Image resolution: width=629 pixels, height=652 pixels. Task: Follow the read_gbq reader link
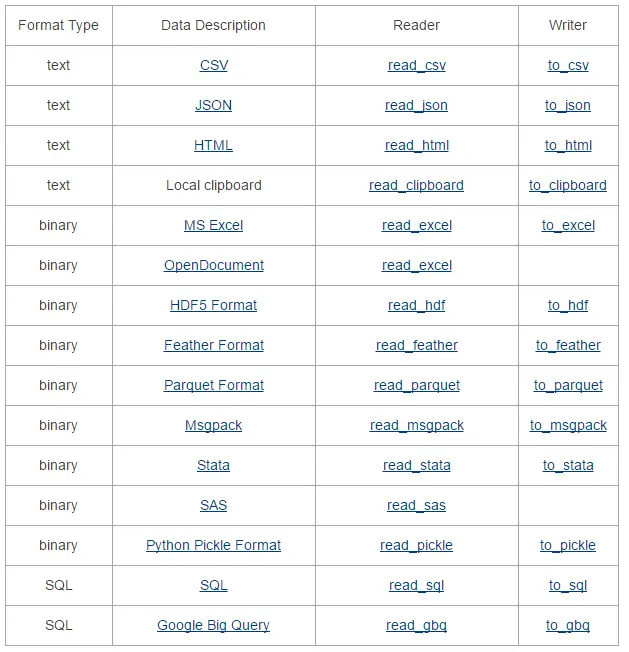point(416,625)
